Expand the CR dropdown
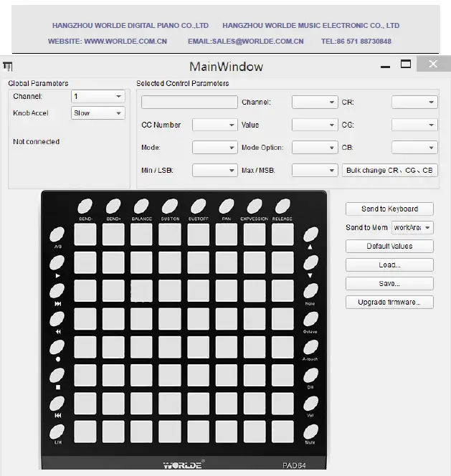The width and height of the screenshot is (451, 476). (x=414, y=102)
